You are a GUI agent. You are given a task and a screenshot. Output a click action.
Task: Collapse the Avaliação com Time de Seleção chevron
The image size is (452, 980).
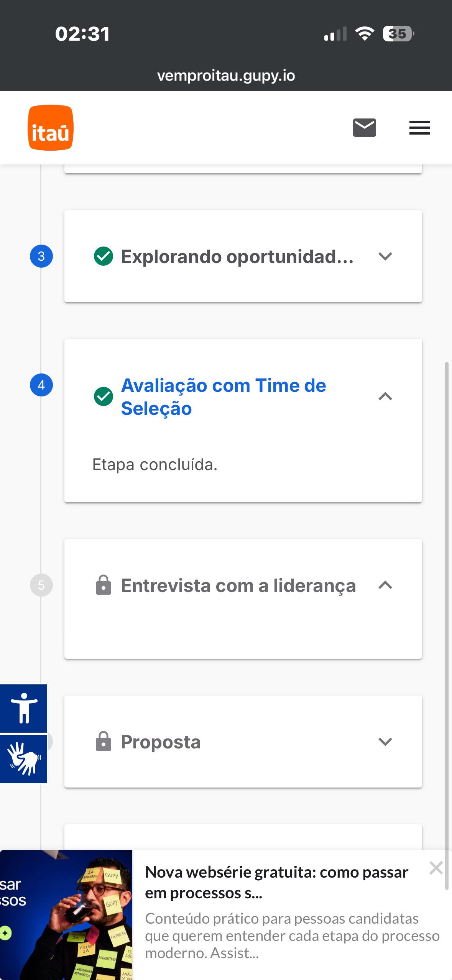point(385,396)
